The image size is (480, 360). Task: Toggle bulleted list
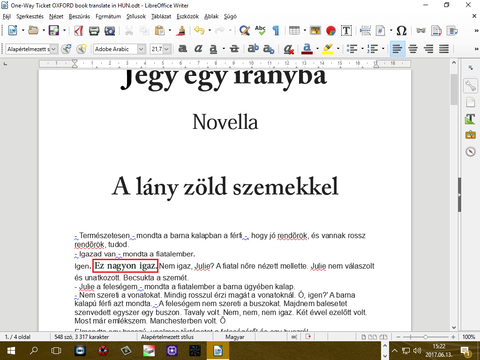coord(352,49)
